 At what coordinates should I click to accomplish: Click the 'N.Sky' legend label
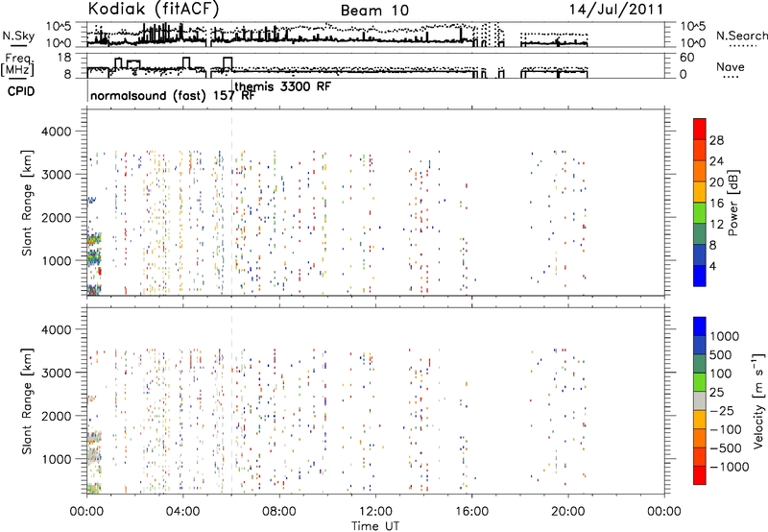[18, 36]
